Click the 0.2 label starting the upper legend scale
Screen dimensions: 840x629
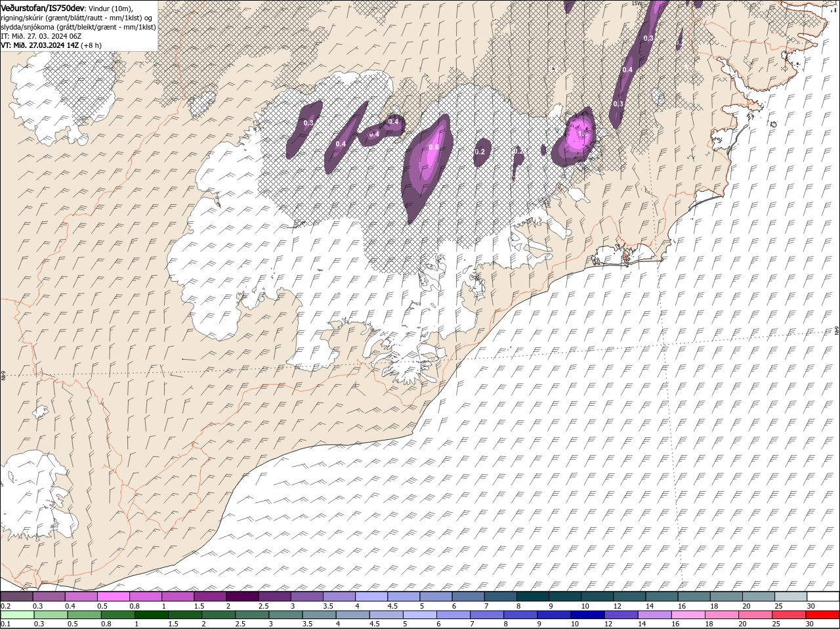click(5, 606)
